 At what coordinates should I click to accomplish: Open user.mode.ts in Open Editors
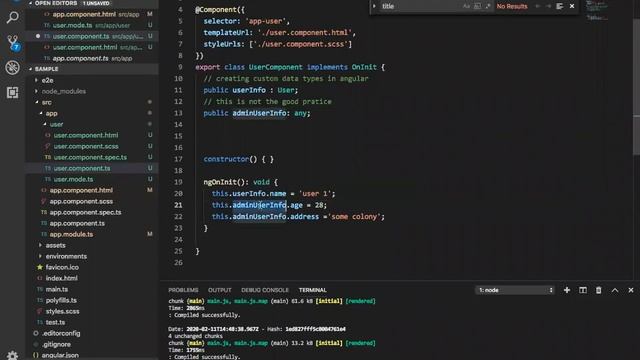pyautogui.click(x=72, y=25)
